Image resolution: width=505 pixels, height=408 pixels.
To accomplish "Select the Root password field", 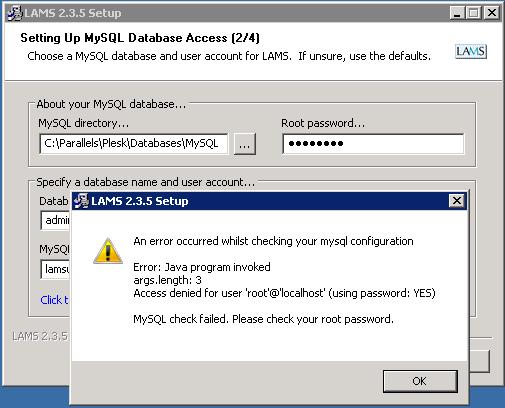I will (x=373, y=144).
